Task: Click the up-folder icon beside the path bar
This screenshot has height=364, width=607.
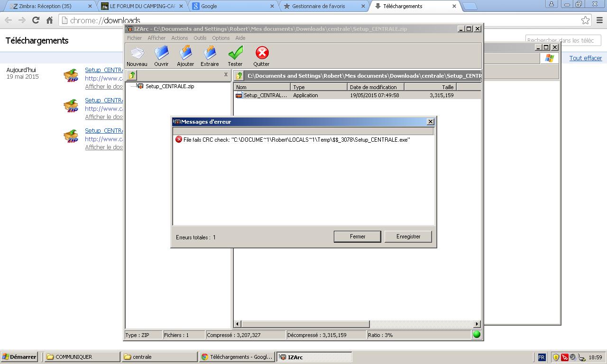Action: (239, 76)
